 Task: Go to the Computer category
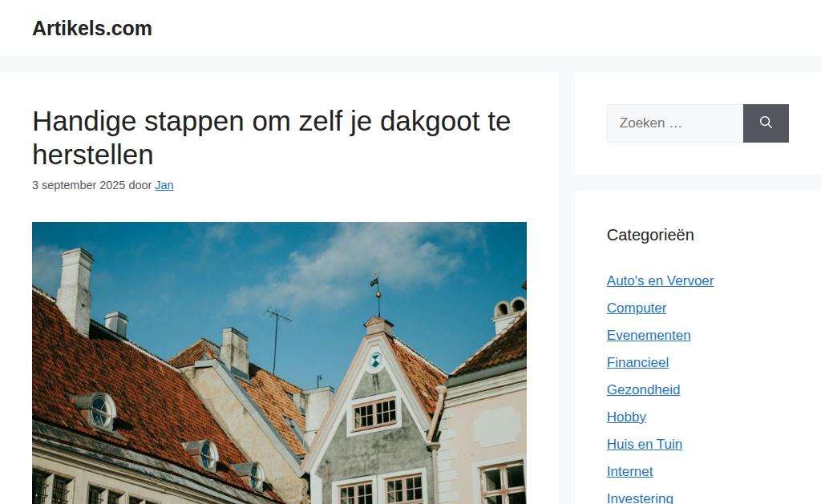(636, 308)
